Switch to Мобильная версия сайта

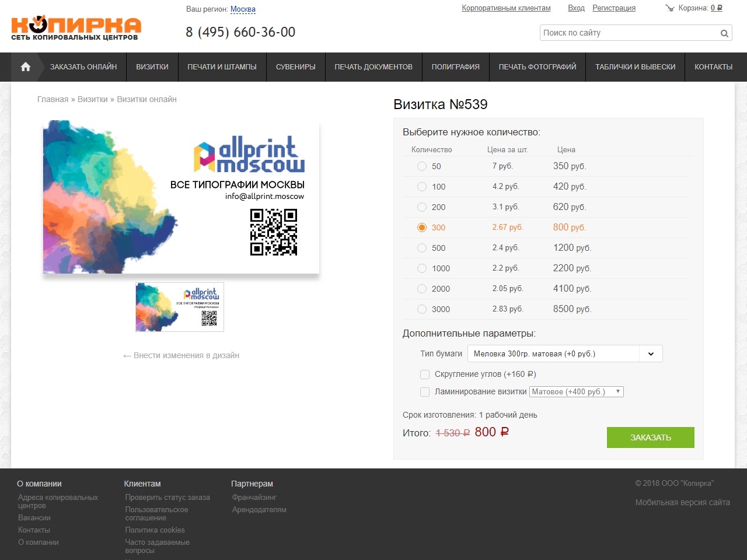683,502
